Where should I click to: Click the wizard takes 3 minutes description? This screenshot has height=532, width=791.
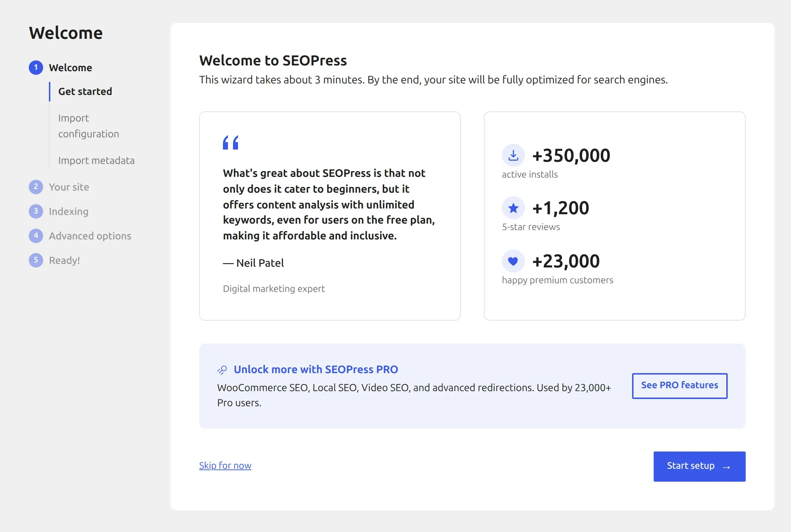coord(434,79)
